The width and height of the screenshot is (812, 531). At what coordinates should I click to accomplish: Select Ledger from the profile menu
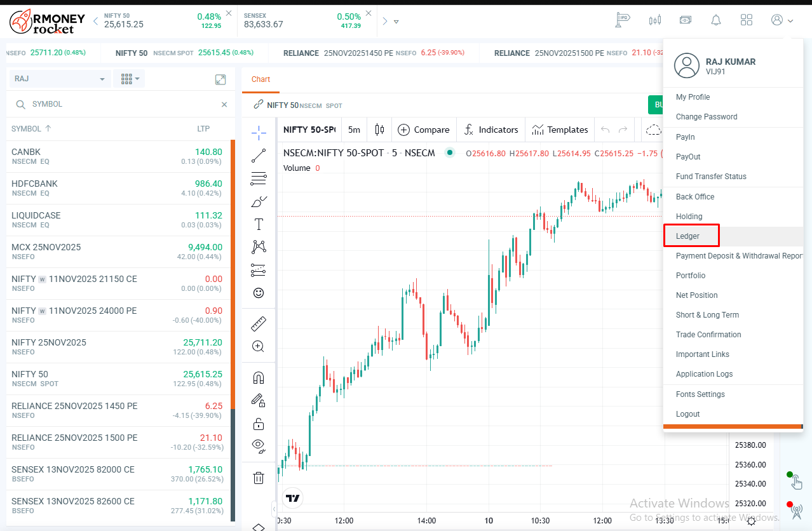[688, 236]
